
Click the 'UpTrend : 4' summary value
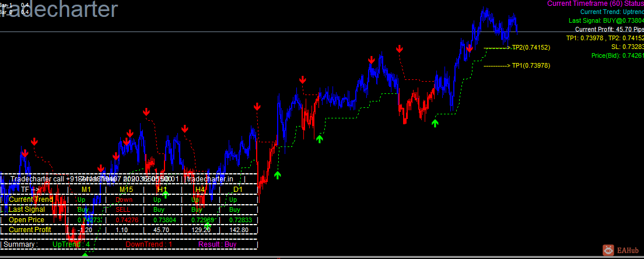(71, 244)
